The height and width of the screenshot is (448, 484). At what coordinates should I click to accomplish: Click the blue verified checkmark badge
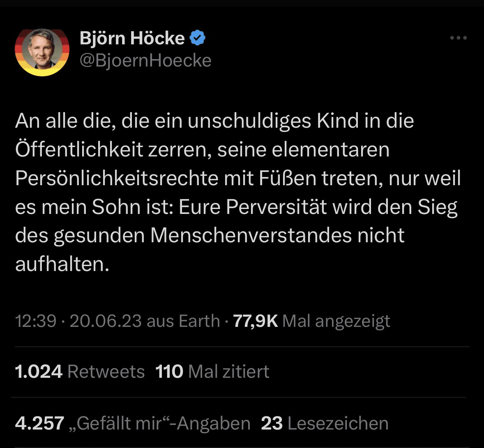pos(198,38)
